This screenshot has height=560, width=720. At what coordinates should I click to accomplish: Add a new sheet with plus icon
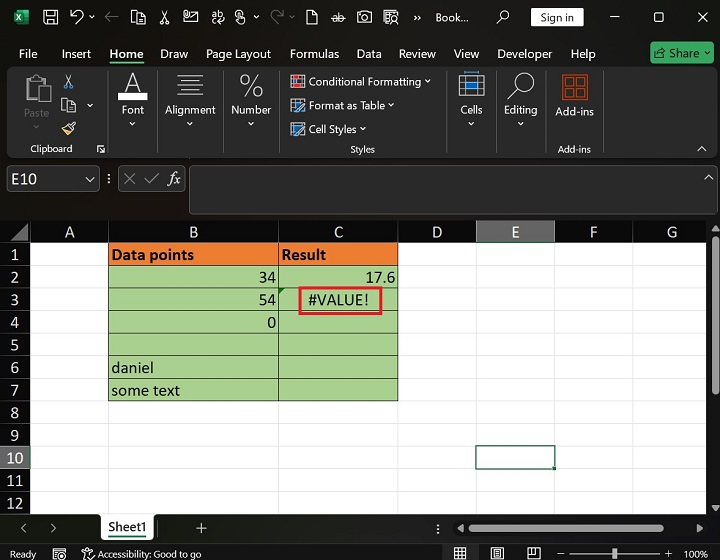201,527
